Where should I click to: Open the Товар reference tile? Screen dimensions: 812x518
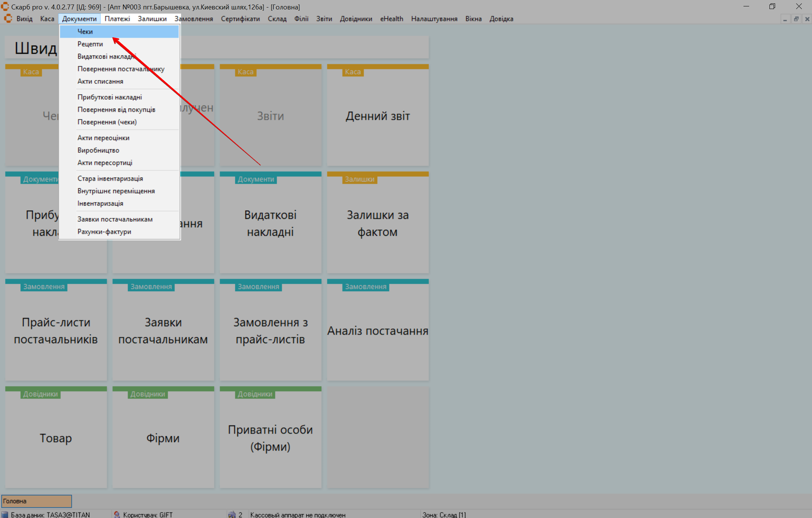tap(56, 438)
